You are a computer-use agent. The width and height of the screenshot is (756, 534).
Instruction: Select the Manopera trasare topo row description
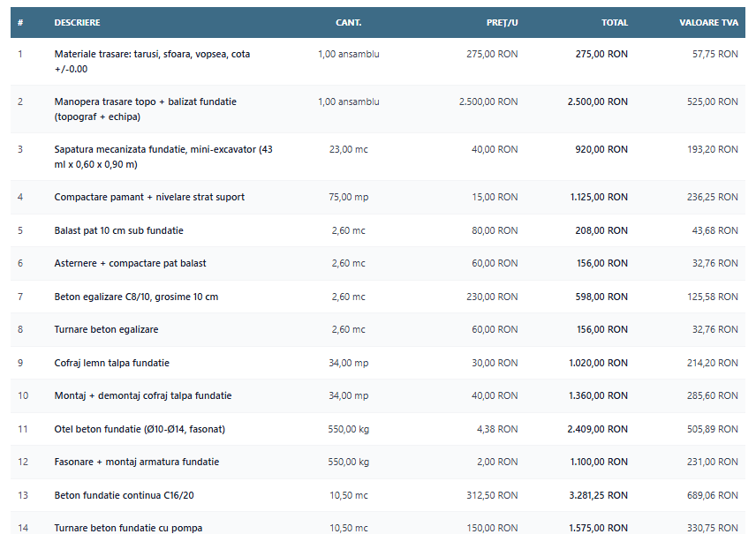pyautogui.click(x=145, y=109)
